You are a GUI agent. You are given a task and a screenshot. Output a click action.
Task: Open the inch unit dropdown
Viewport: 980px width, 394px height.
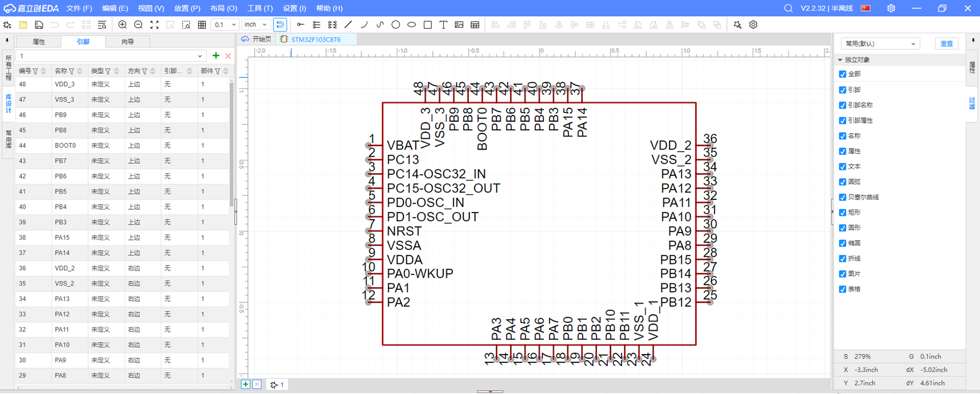point(256,25)
